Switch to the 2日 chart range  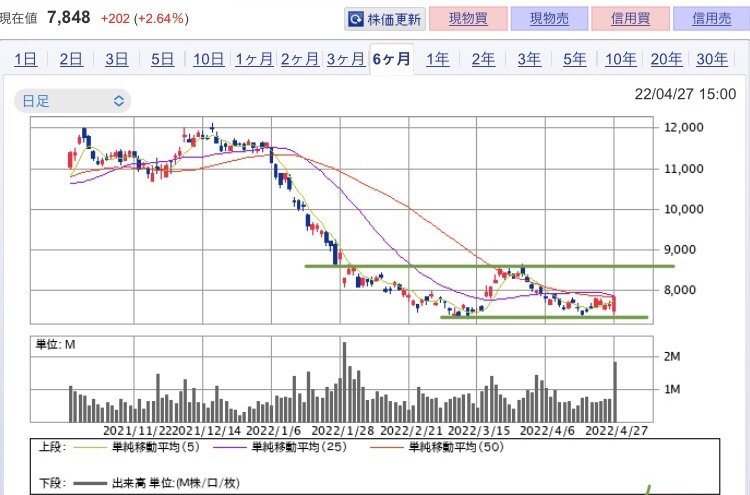(71, 59)
